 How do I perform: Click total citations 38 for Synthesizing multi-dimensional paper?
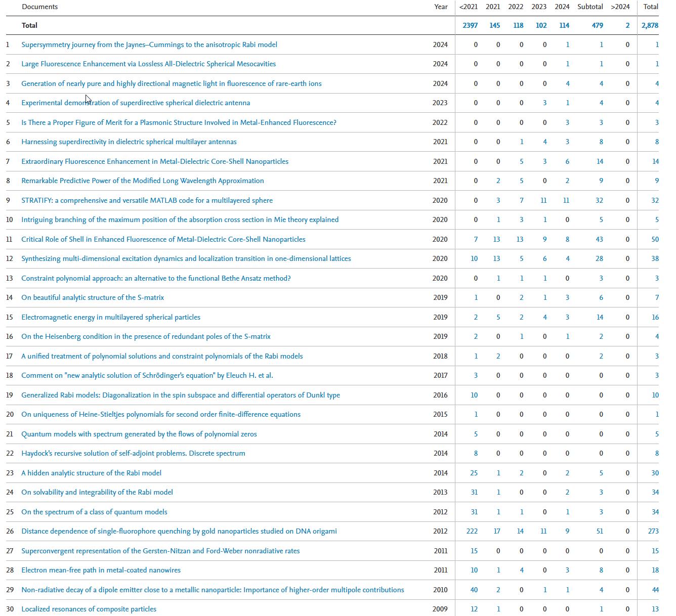click(x=655, y=258)
